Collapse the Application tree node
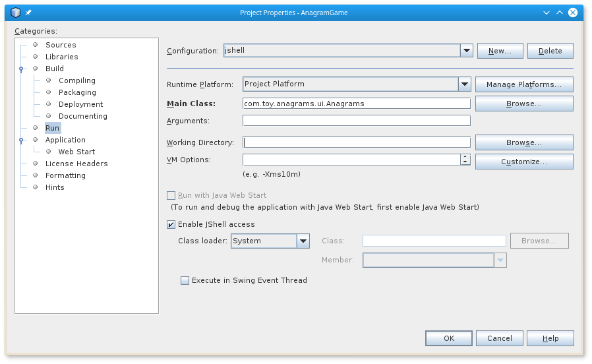The height and width of the screenshot is (364, 592). click(x=21, y=140)
